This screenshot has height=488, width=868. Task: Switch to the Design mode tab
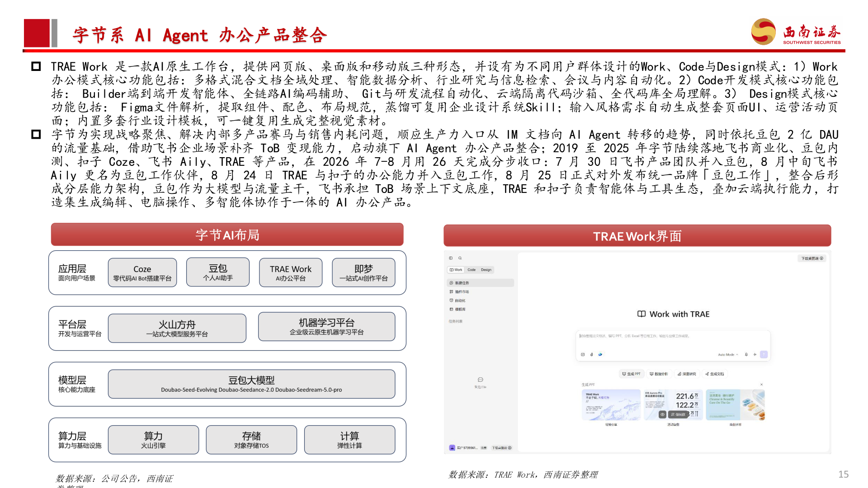click(486, 270)
